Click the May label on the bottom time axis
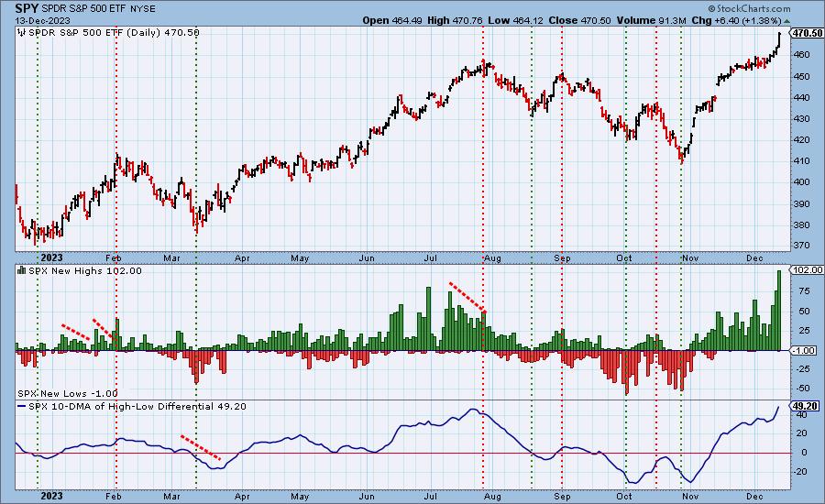This screenshot has height=504, width=825. click(x=300, y=496)
